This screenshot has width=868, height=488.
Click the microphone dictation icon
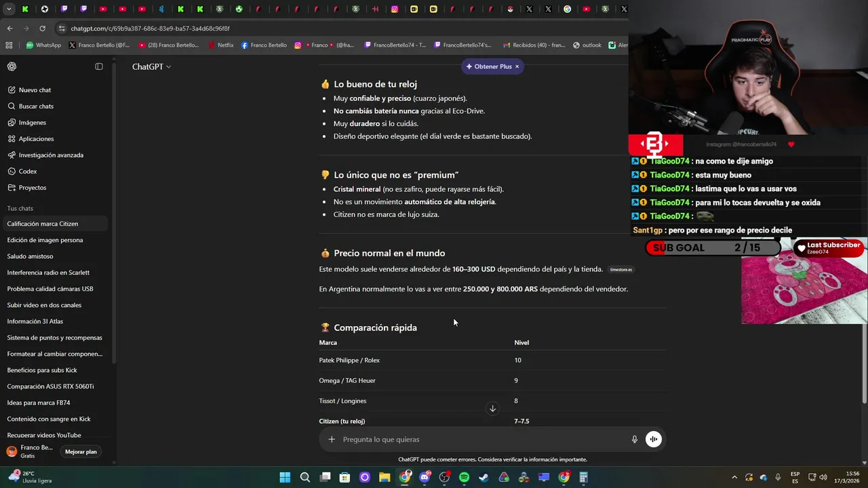pyautogui.click(x=635, y=439)
